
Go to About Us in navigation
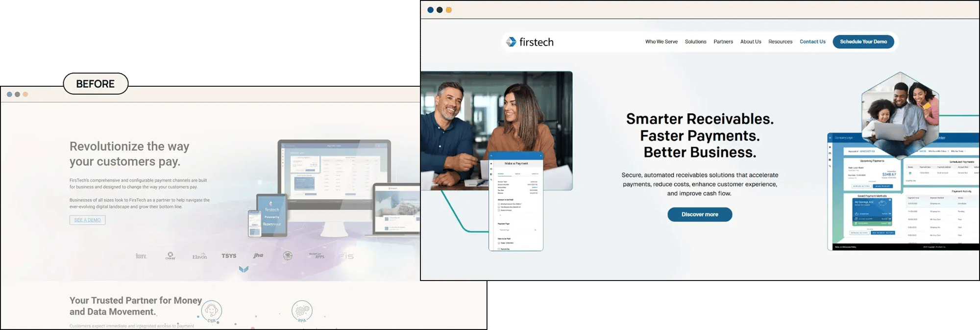click(750, 42)
